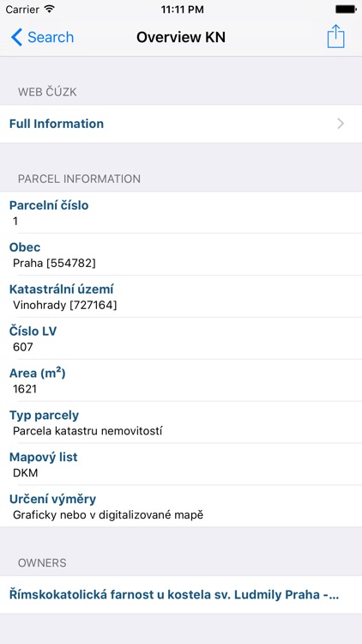Tap the Area (m²) 1621 row
The image size is (362, 644).
click(181, 380)
